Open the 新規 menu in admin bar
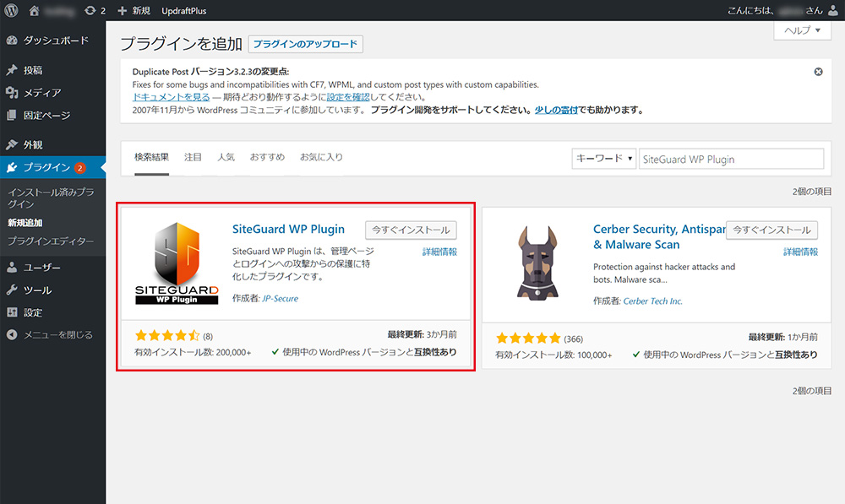The width and height of the screenshot is (845, 504). click(141, 11)
